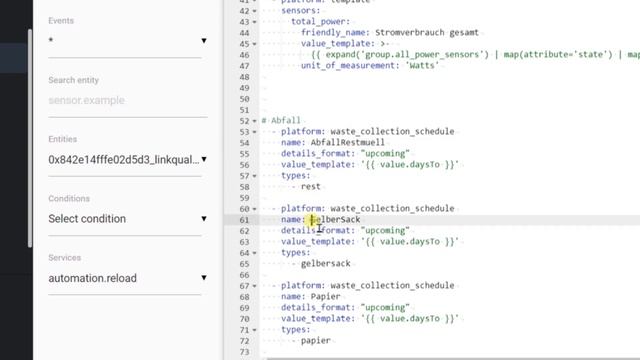Click 'gelbersack' type entry on line 65
Image resolution: width=640 pixels, height=360 pixels.
tap(325, 264)
